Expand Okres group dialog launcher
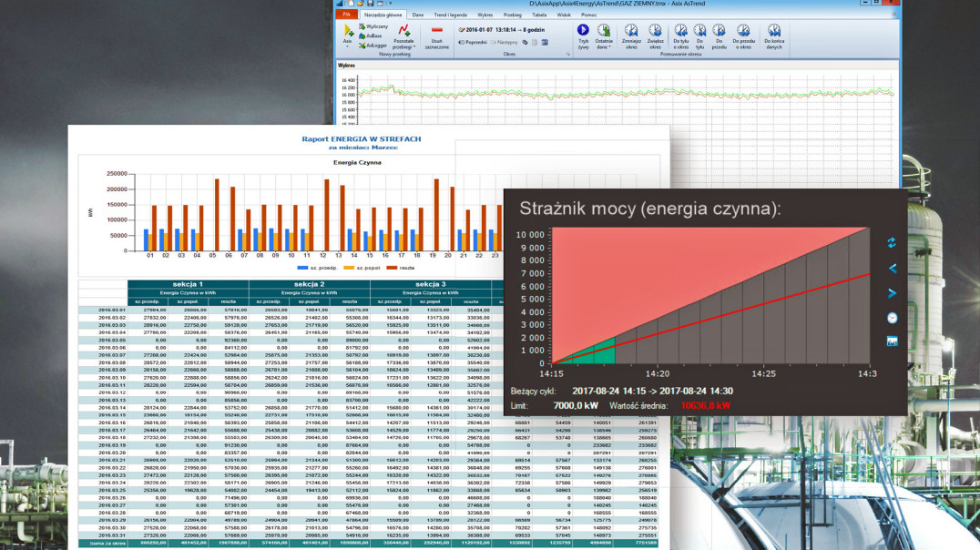 tap(568, 55)
